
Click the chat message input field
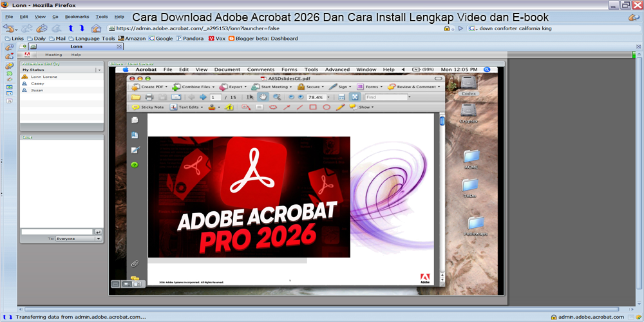coord(57,232)
